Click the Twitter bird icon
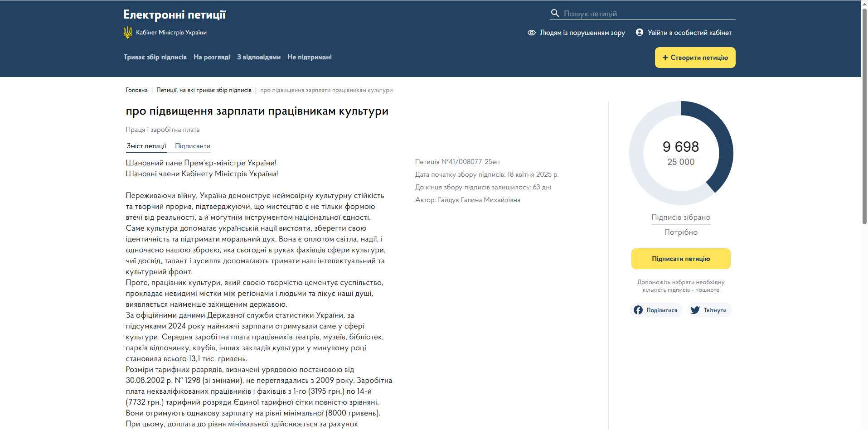Screen dimensions: 868x430 pos(695,310)
